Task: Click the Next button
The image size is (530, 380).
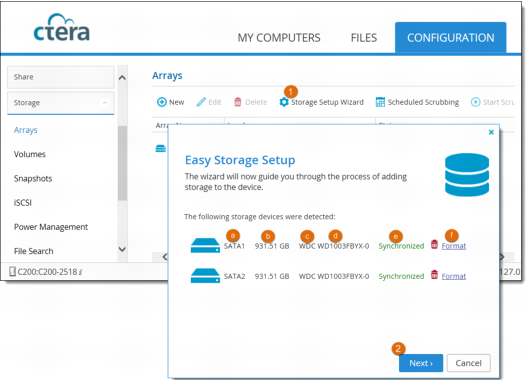Action: tap(421, 363)
